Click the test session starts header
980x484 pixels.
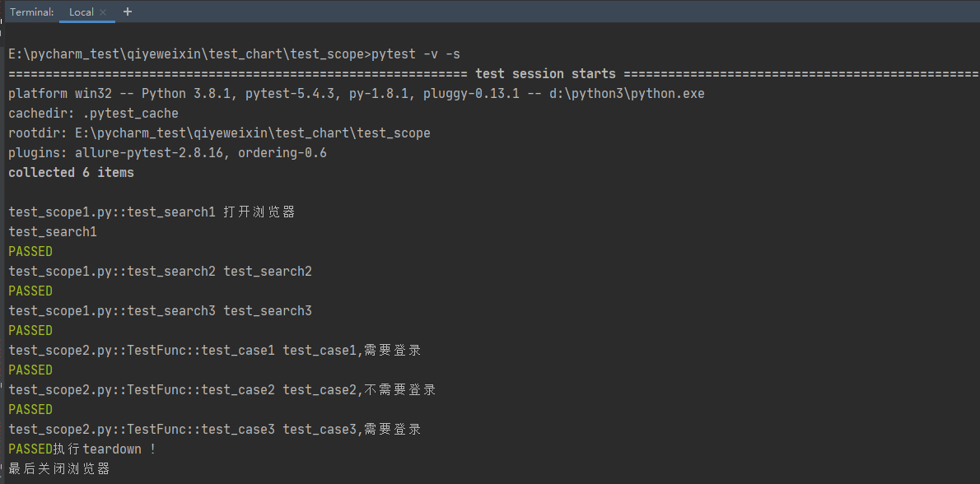[x=545, y=74]
